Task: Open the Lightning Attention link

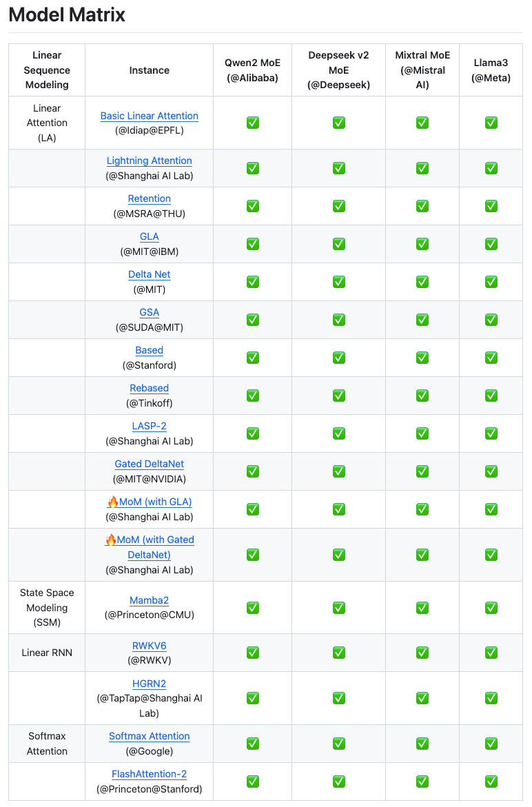Action: (149, 161)
